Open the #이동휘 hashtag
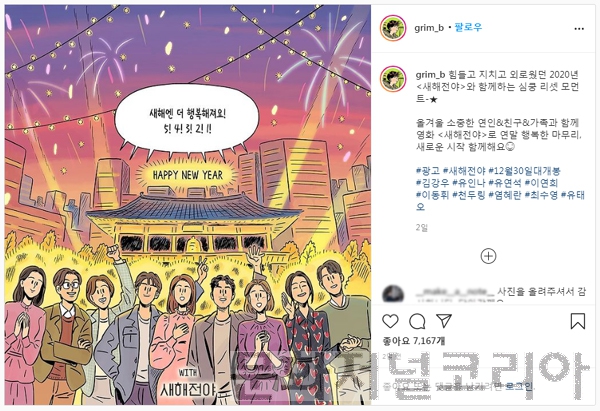 pos(432,195)
